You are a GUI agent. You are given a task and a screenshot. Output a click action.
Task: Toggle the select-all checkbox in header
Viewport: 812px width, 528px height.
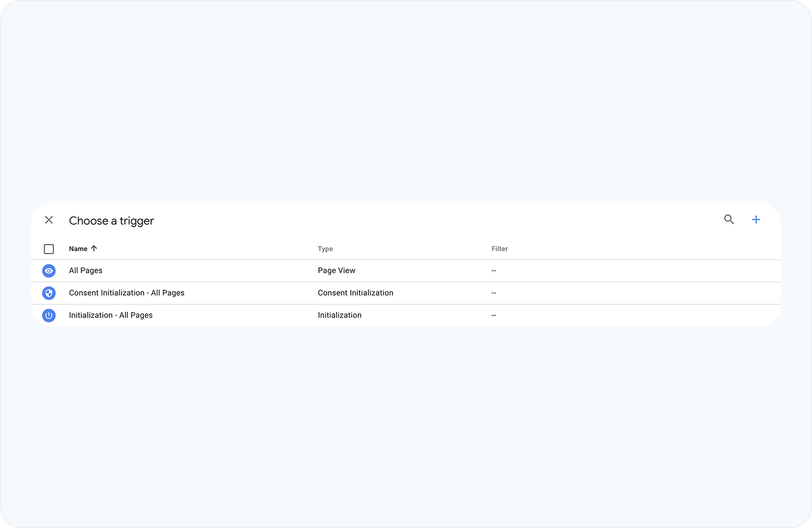[49, 249]
